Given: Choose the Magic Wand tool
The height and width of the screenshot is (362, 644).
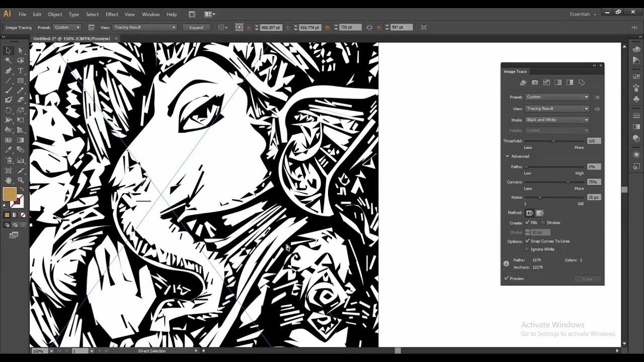Looking at the screenshot, I should 9,61.
